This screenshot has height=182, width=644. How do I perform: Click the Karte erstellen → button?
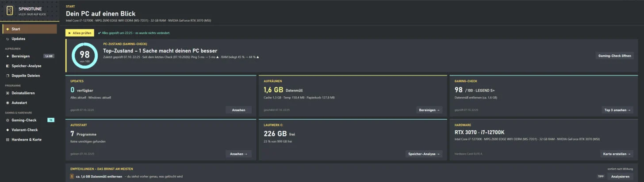pyautogui.click(x=617, y=154)
